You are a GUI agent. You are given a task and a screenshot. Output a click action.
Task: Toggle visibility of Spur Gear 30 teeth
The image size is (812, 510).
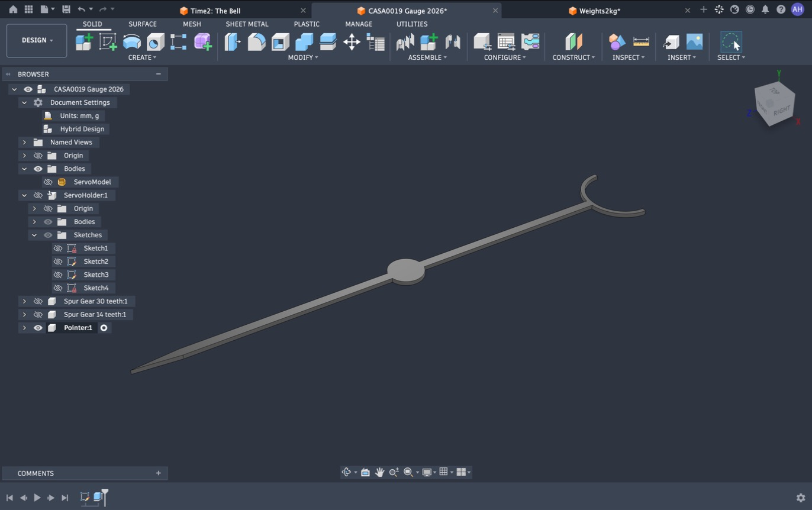pyautogui.click(x=38, y=301)
